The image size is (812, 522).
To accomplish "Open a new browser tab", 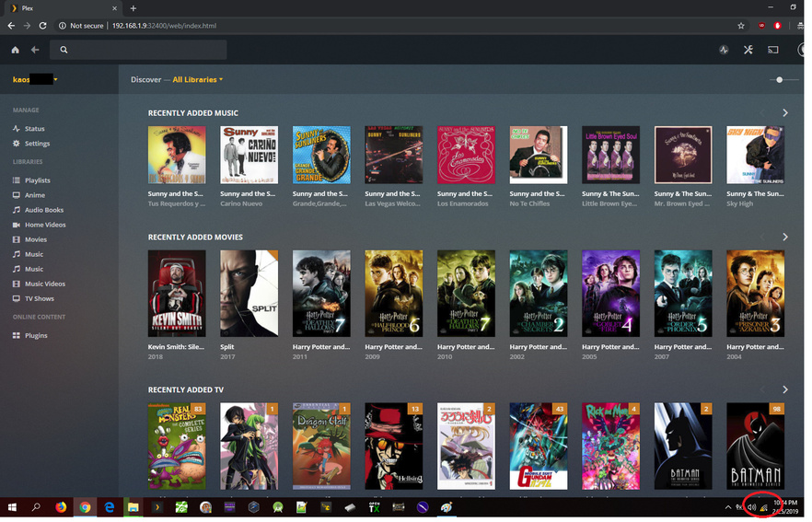I will tap(133, 8).
